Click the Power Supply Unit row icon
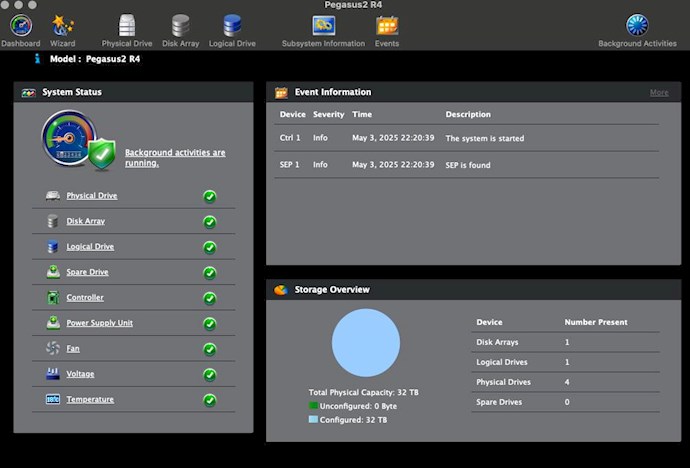The width and height of the screenshot is (690, 468). [x=53, y=323]
